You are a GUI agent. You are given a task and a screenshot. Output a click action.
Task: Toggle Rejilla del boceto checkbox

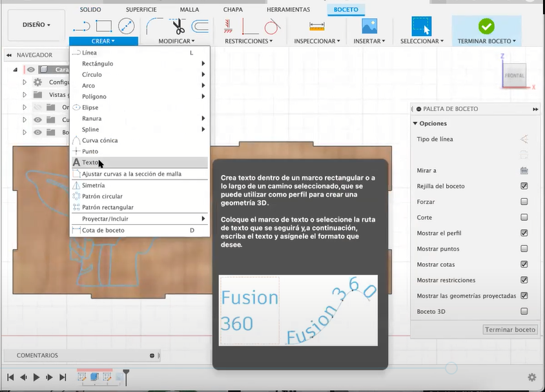(524, 186)
